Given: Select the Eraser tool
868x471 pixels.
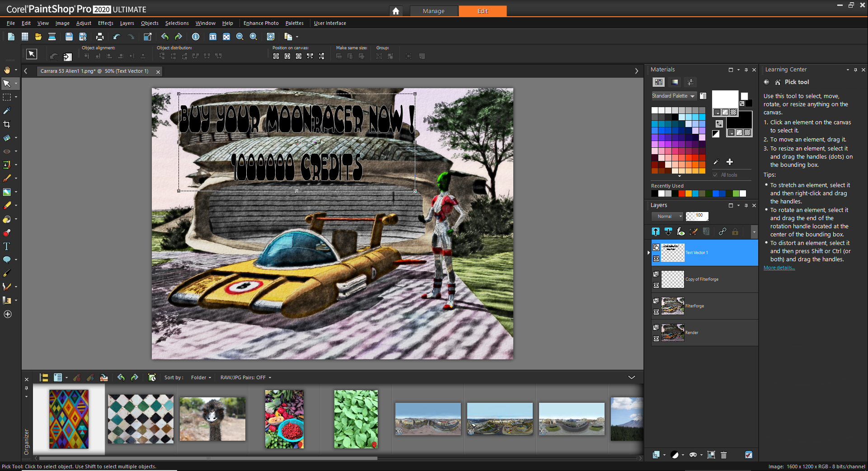Looking at the screenshot, I should click(7, 206).
